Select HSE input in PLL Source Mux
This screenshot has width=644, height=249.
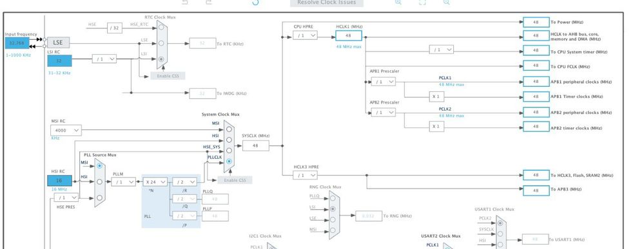coord(100,198)
